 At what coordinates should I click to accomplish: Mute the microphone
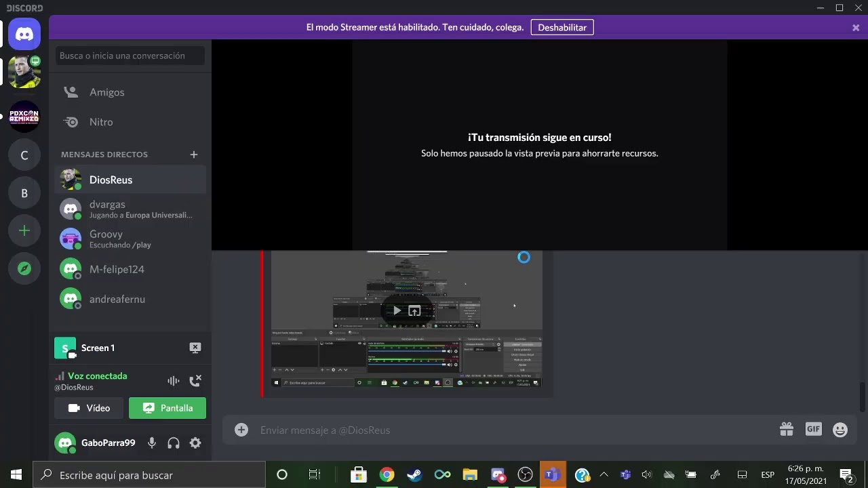(x=152, y=443)
